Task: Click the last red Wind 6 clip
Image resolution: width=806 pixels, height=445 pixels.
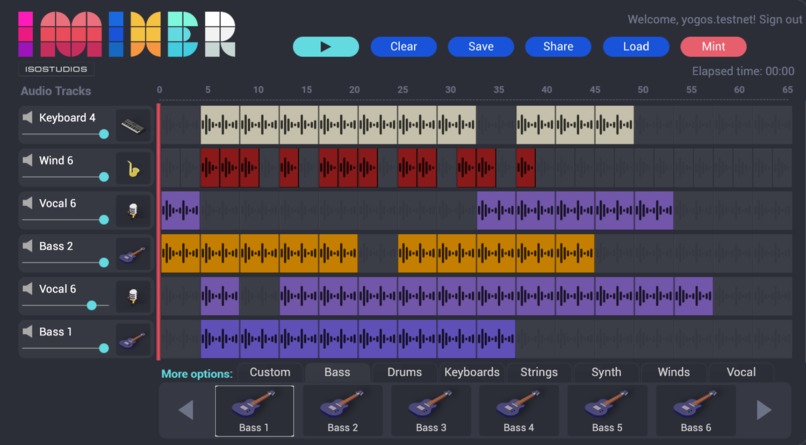Action: [526, 168]
